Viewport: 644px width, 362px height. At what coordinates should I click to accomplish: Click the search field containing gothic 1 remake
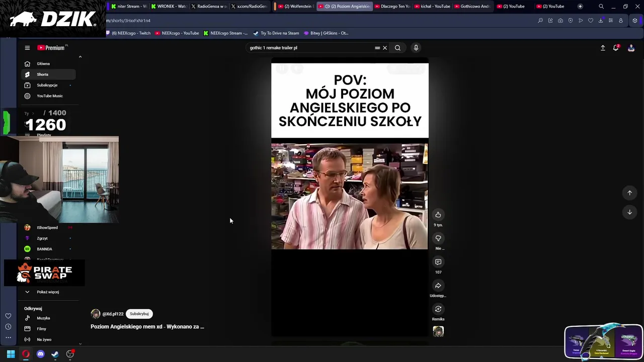tap(309, 48)
